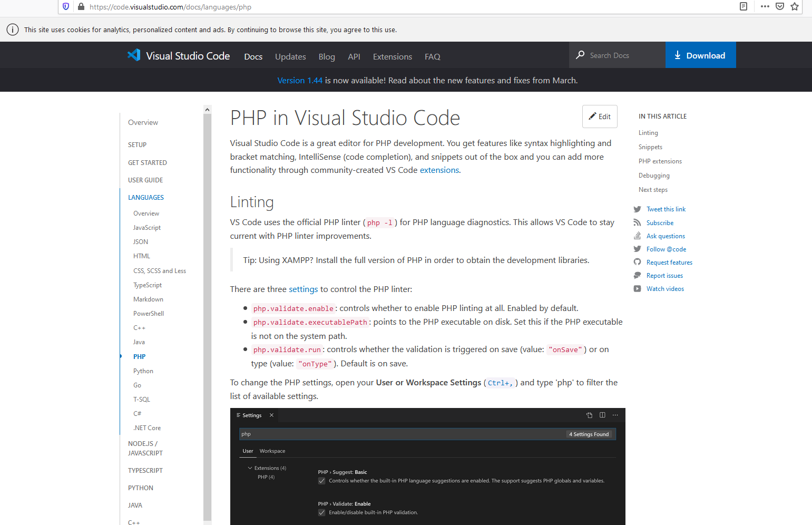812x525 pixels.
Task: Open the FAQ nav item
Action: pyautogui.click(x=433, y=56)
